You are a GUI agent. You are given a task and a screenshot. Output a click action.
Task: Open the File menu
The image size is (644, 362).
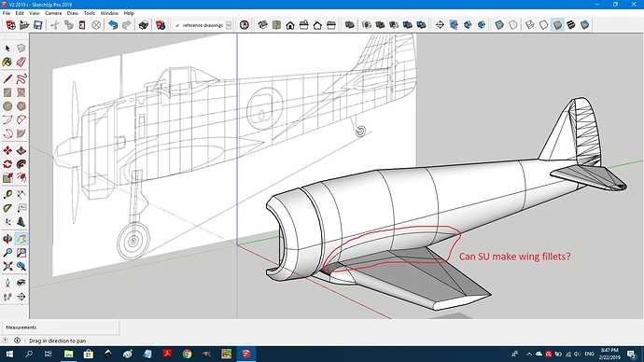(x=7, y=13)
